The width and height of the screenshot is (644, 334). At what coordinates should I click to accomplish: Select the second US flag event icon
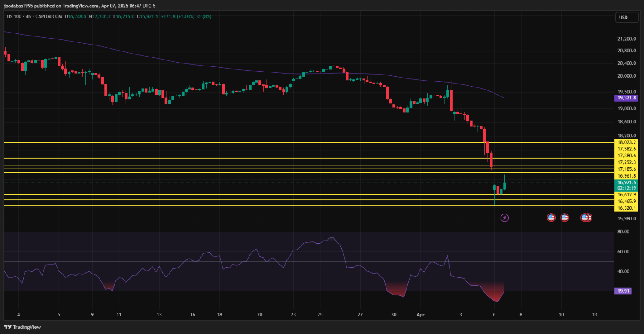point(565,218)
